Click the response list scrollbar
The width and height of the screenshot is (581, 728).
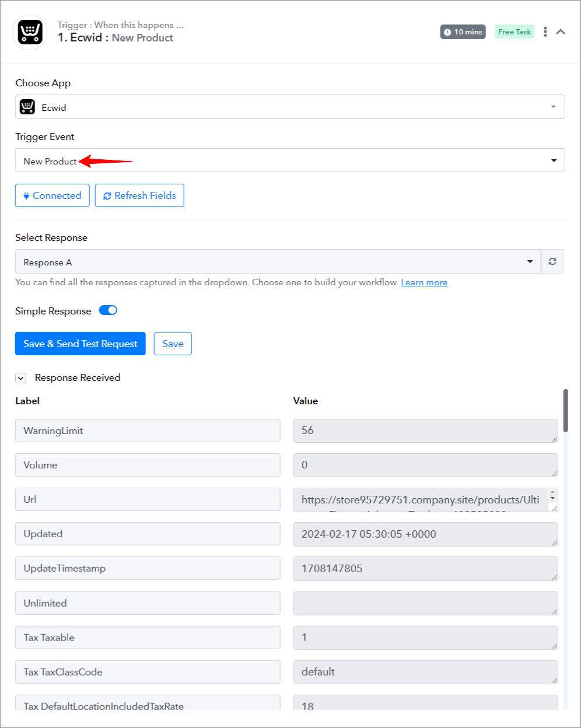coord(565,411)
